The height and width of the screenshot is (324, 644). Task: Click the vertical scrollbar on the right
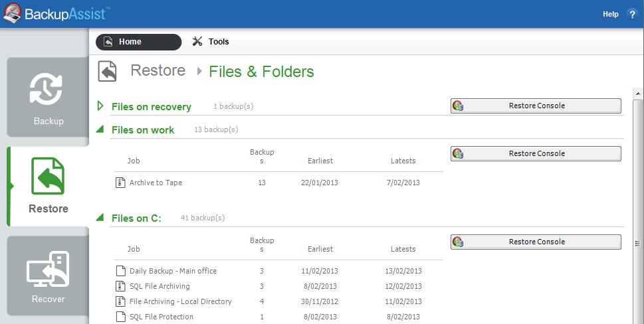[637, 199]
